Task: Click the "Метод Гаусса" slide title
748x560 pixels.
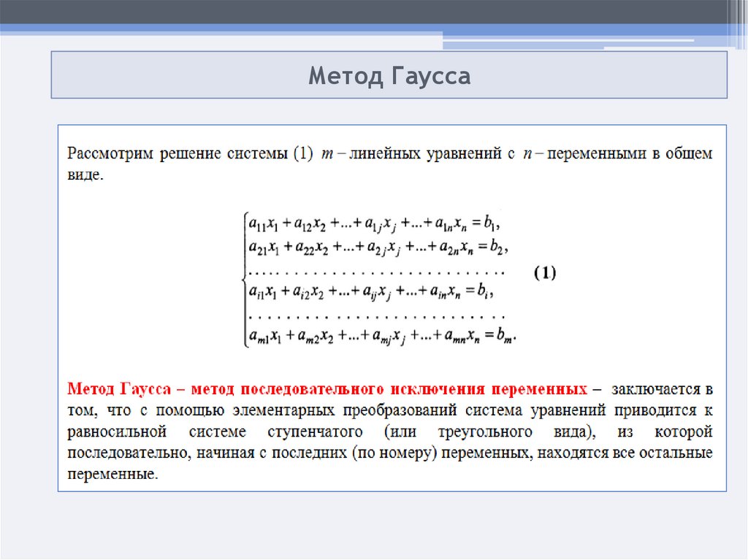Action: [389, 76]
